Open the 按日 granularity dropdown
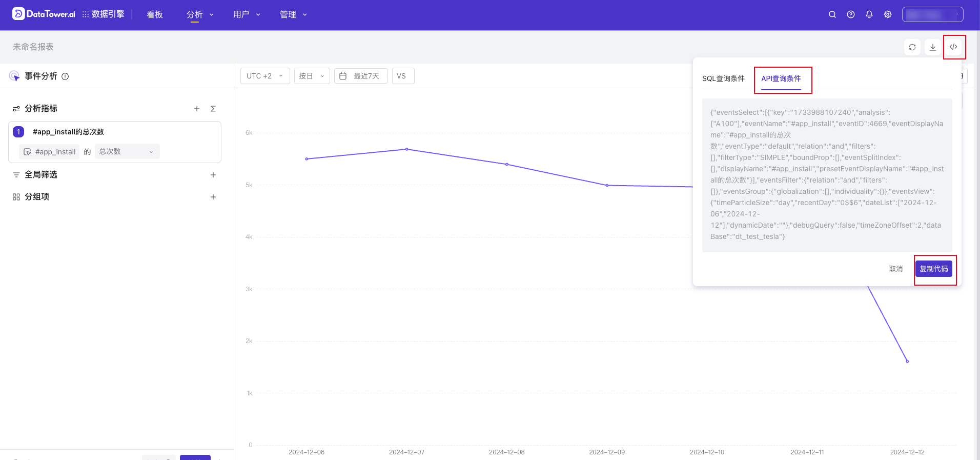 (312, 76)
